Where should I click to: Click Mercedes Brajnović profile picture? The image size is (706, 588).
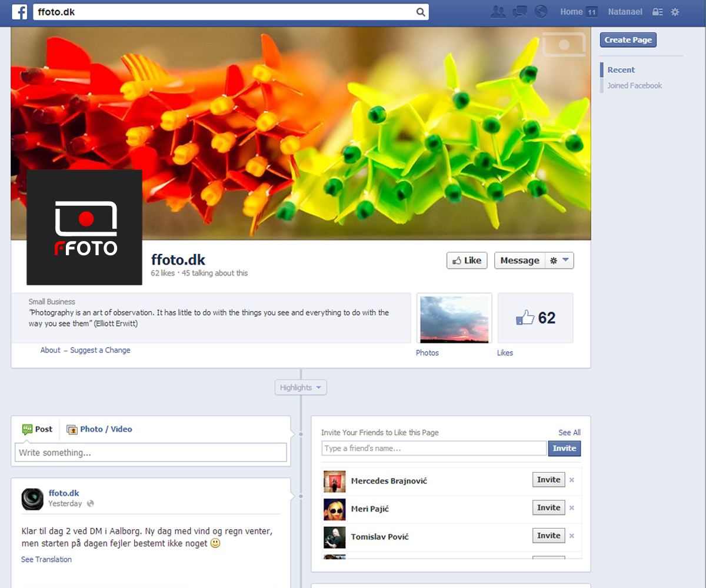(x=335, y=481)
